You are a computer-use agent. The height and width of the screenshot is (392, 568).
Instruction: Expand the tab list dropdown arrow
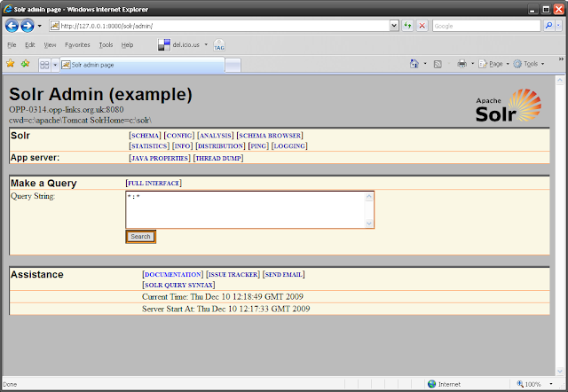(x=55, y=65)
